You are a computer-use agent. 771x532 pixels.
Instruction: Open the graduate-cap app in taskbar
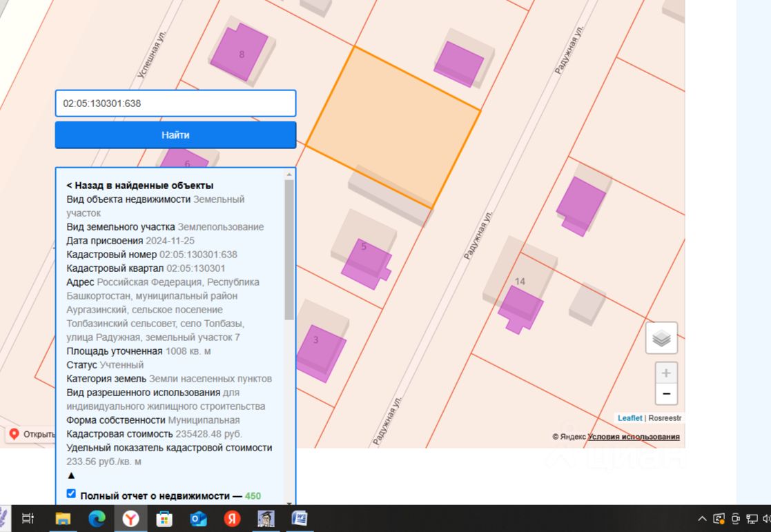pos(266,518)
